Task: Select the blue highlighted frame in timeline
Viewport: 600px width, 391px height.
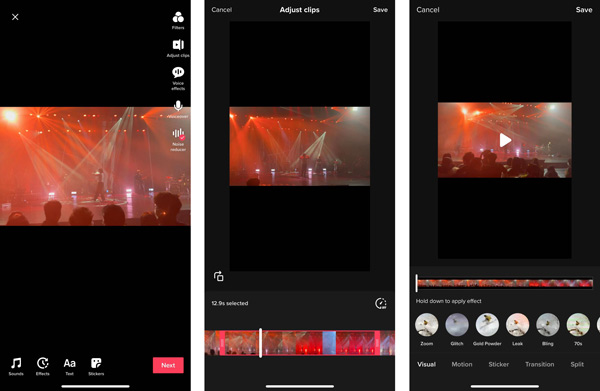Action: (x=329, y=343)
